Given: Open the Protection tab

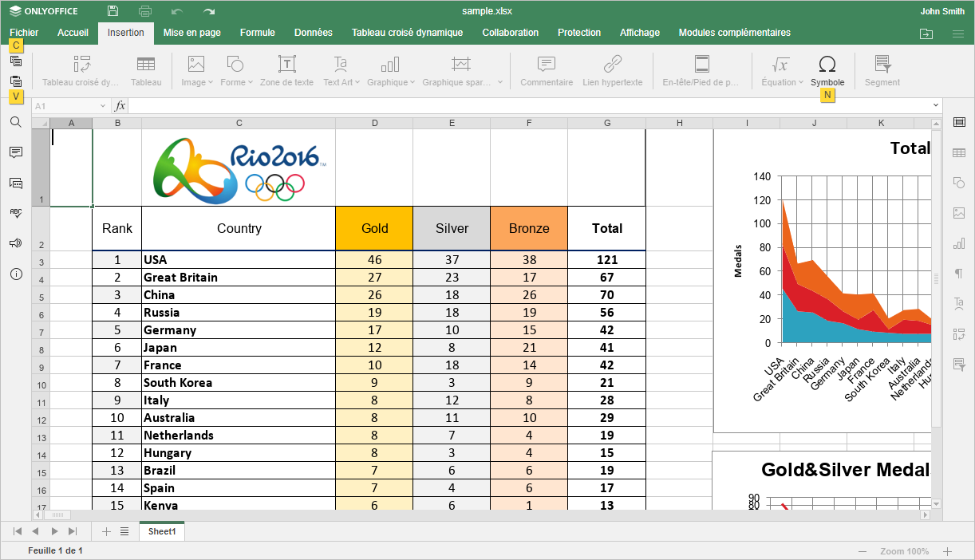Looking at the screenshot, I should click(579, 33).
